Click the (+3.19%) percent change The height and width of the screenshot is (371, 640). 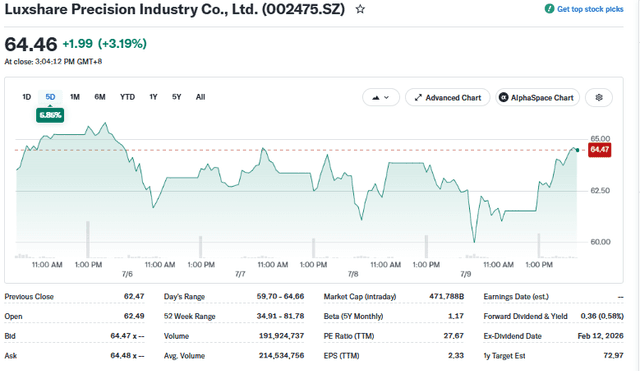pyautogui.click(x=122, y=43)
